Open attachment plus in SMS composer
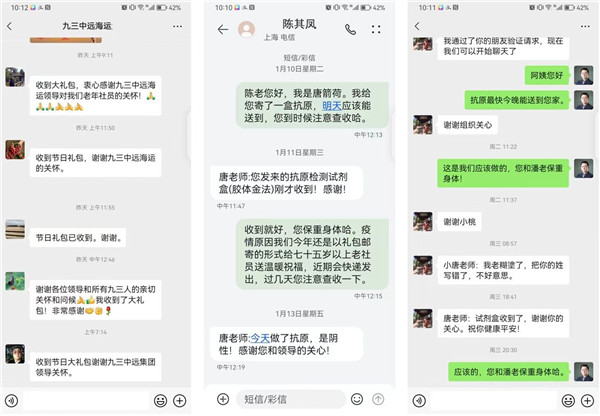 [223, 399]
